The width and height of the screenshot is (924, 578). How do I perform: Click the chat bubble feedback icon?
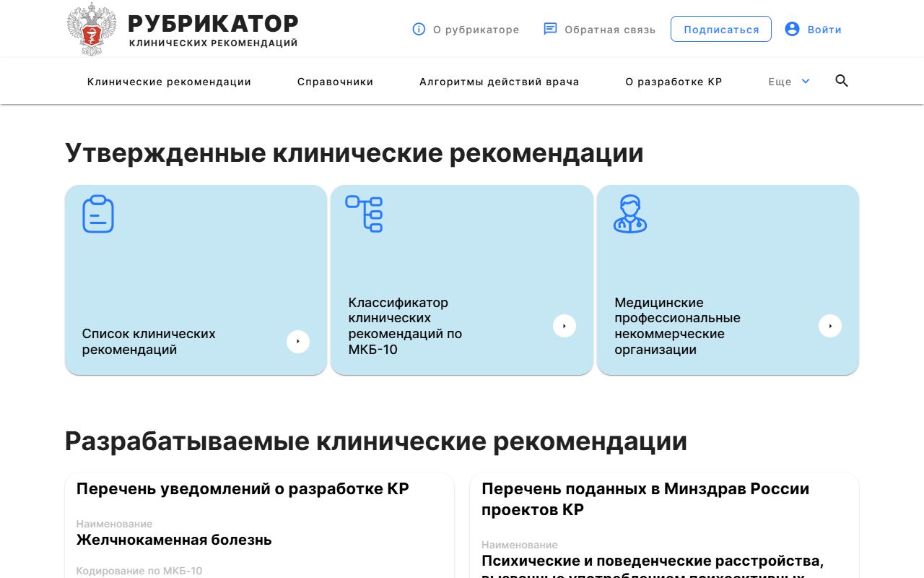[550, 29]
